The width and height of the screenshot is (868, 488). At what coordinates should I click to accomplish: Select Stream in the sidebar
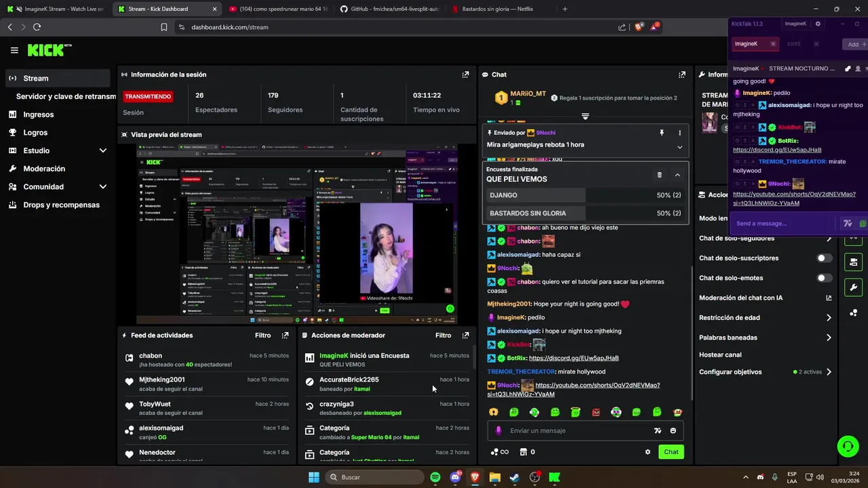58,78
